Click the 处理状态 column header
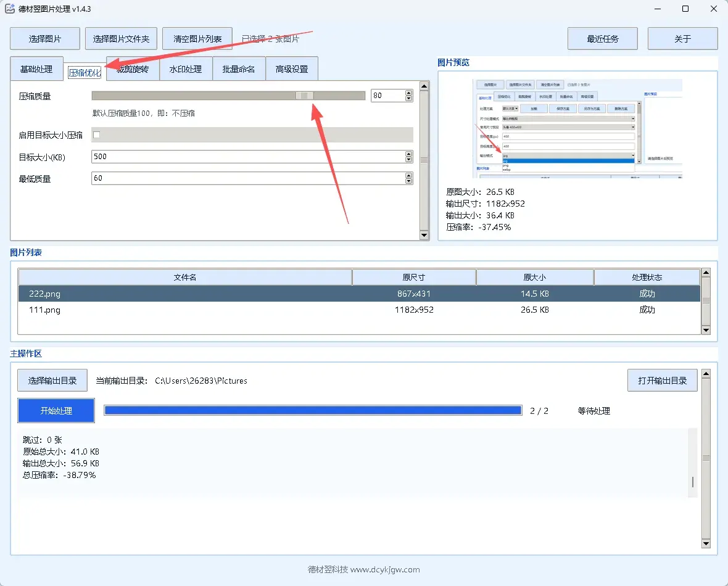 647,277
